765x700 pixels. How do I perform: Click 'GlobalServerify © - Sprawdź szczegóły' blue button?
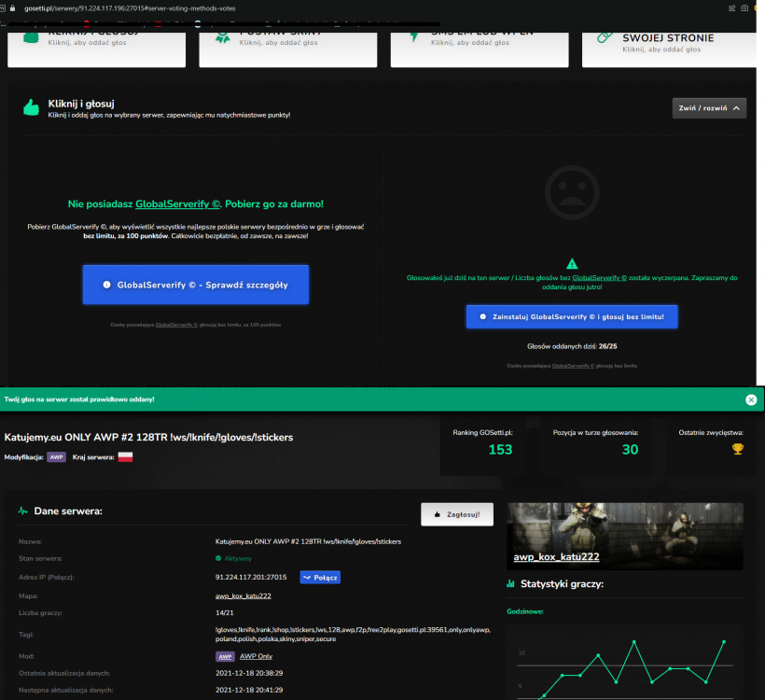tap(196, 285)
